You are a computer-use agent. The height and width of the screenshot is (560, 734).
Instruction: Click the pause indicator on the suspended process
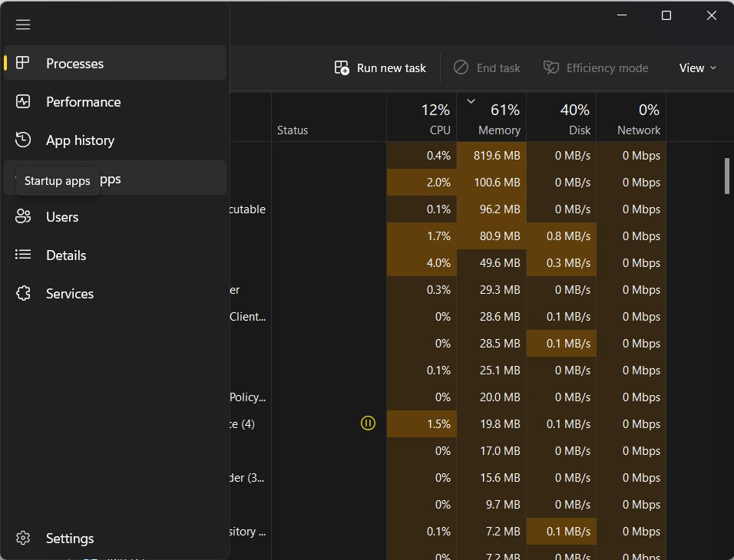pyautogui.click(x=368, y=423)
